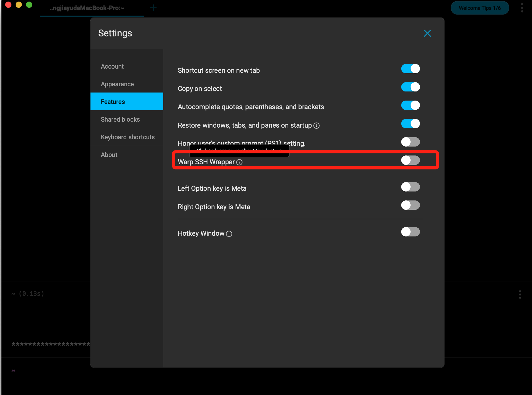View the Keyboard shortcuts section
Viewport: 532px width, 395px height.
[127, 137]
